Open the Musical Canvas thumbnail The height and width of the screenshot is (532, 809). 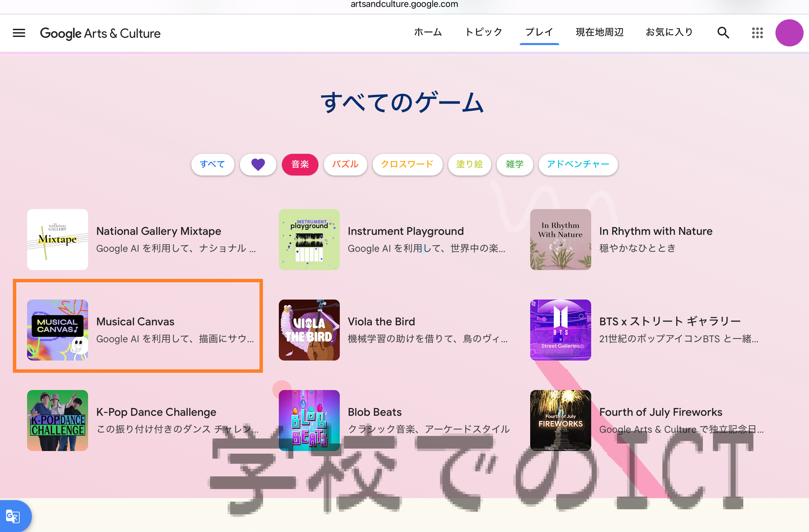58,330
